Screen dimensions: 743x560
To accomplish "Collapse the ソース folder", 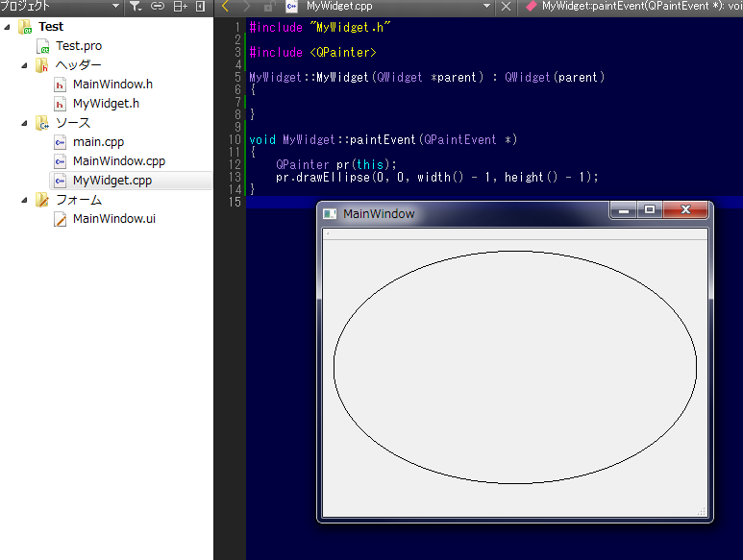I will [24, 123].
